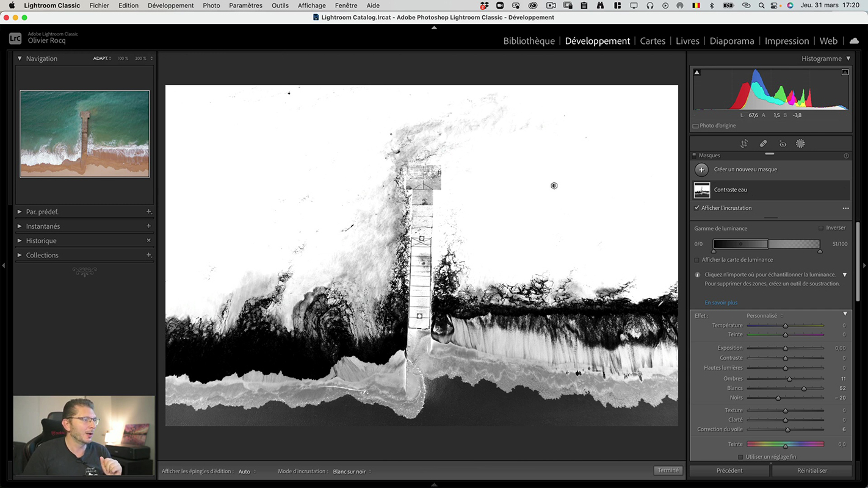Open three-dots overlay options menu
Screen dimensions: 868x488
(845, 208)
